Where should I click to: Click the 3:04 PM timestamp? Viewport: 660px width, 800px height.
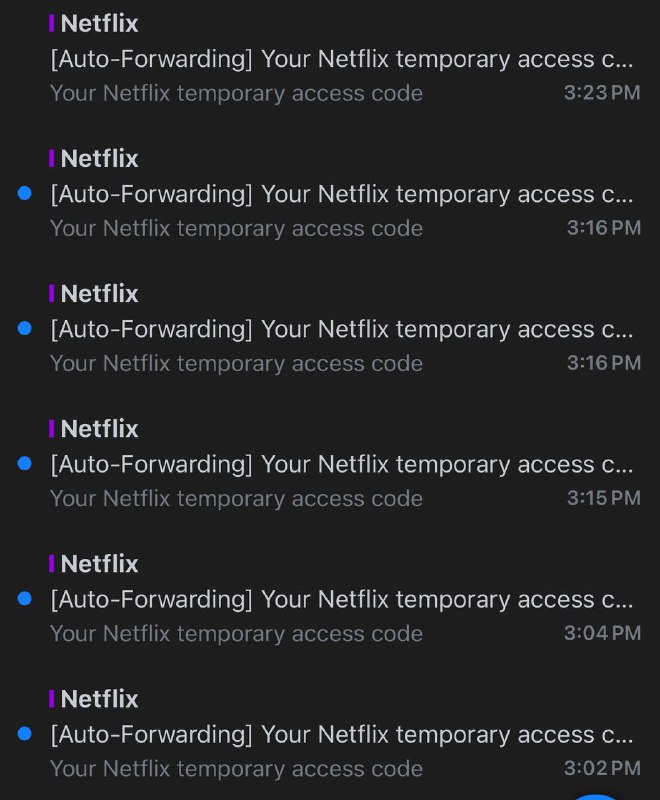(602, 633)
